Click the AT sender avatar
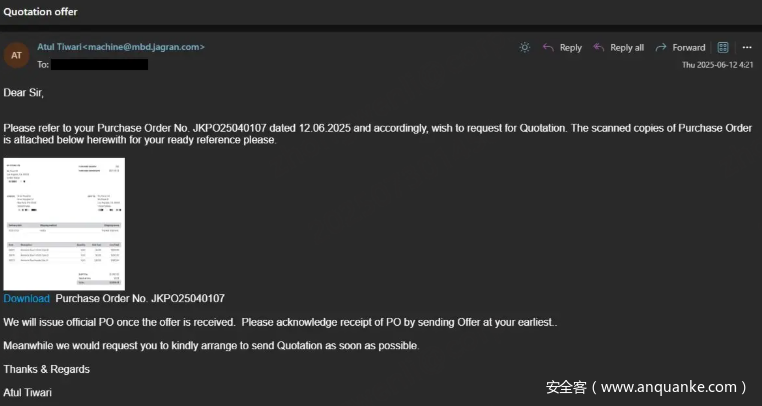This screenshot has height=406, width=762. pyautogui.click(x=16, y=55)
